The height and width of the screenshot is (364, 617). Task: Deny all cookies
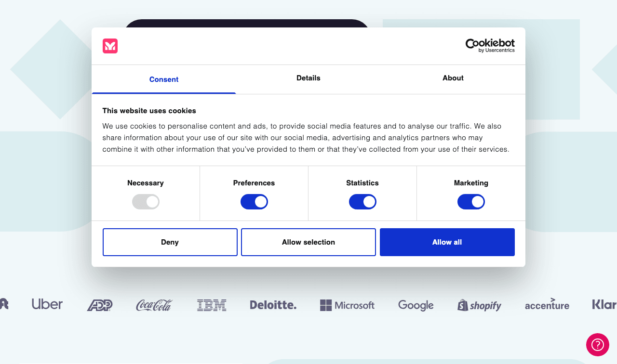click(170, 242)
